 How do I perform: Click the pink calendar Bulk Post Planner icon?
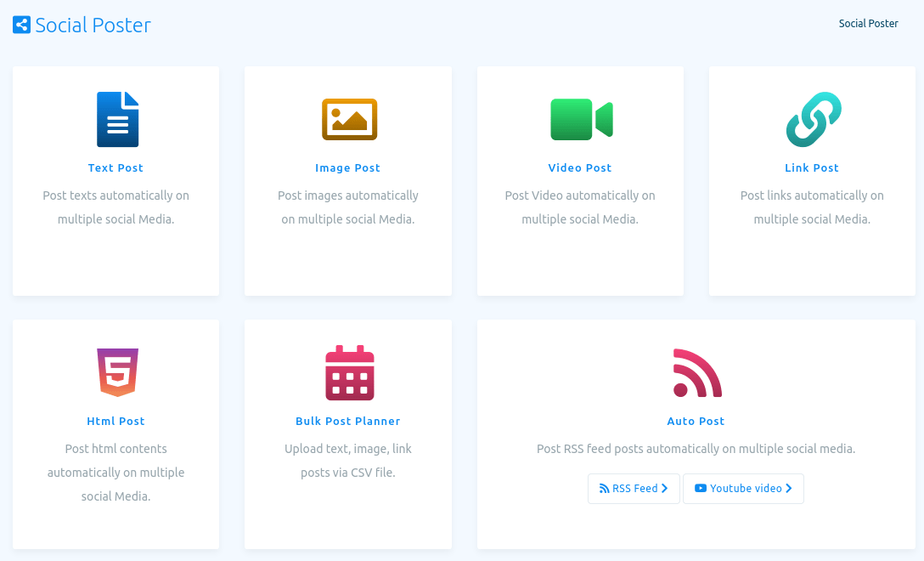349,372
